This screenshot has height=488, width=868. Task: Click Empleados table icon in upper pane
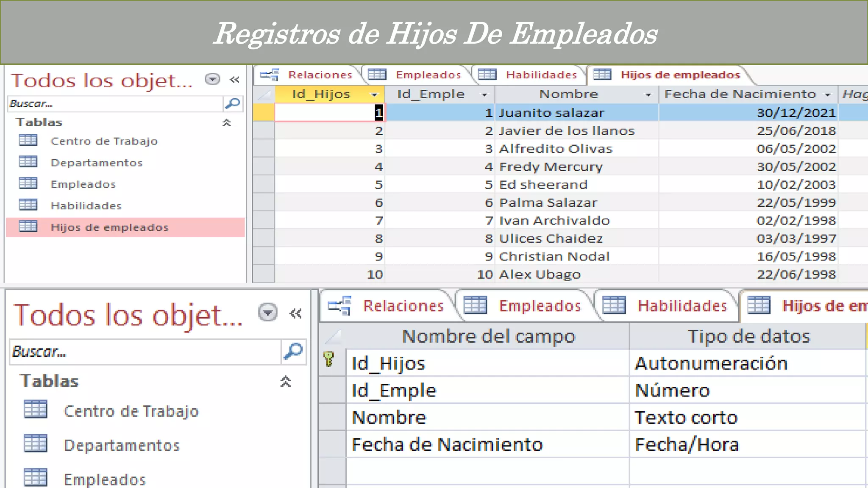(28, 183)
